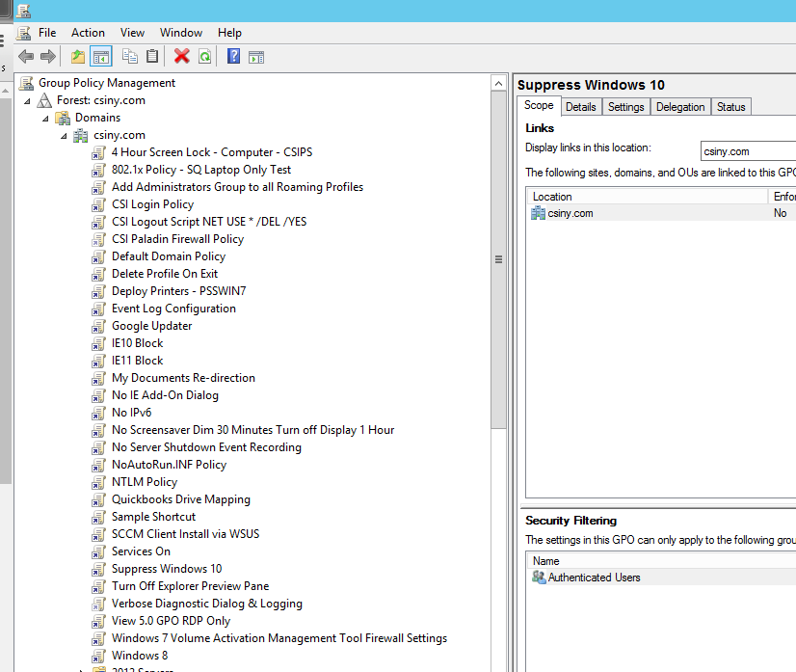Select Delete Profile On Exit policy
Screen dimensions: 796x672
[x=165, y=274]
